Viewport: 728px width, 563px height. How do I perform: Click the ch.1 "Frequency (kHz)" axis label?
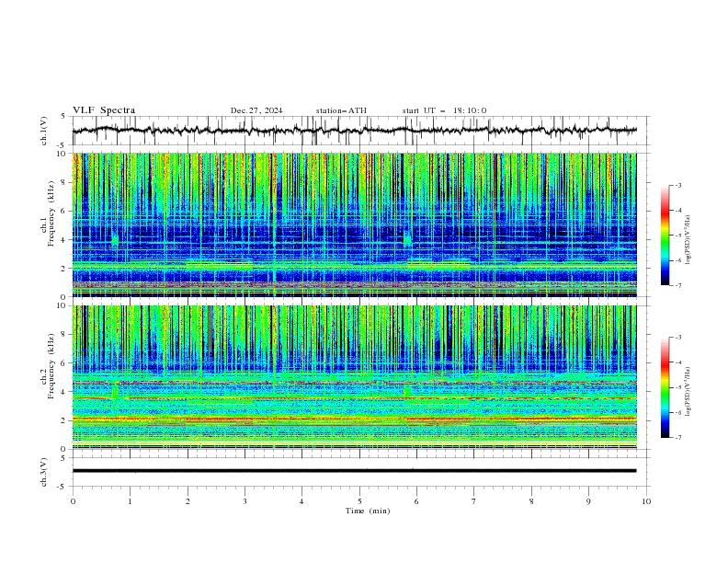pyautogui.click(x=51, y=214)
